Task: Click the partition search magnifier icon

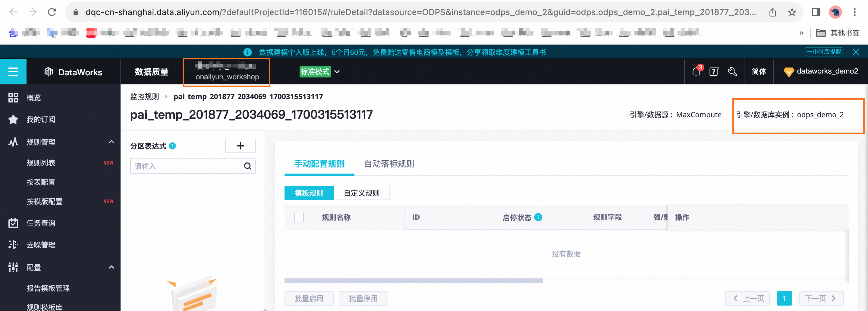Action: pyautogui.click(x=248, y=166)
